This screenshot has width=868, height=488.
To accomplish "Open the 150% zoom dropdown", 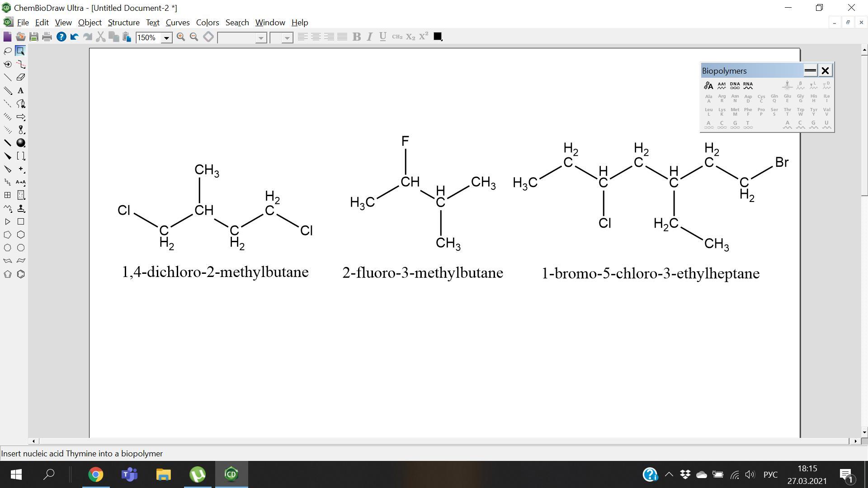I will coord(166,38).
